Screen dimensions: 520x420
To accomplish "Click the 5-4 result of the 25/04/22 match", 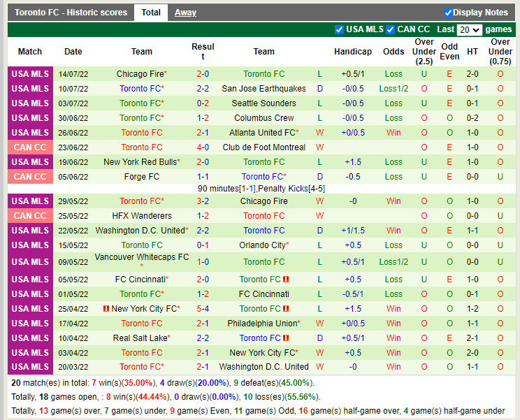I will click(203, 309).
